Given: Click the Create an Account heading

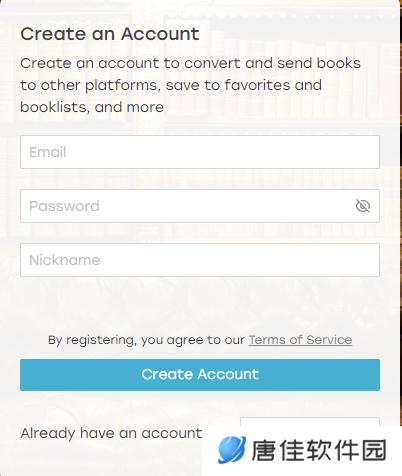Looking at the screenshot, I should click(110, 34).
